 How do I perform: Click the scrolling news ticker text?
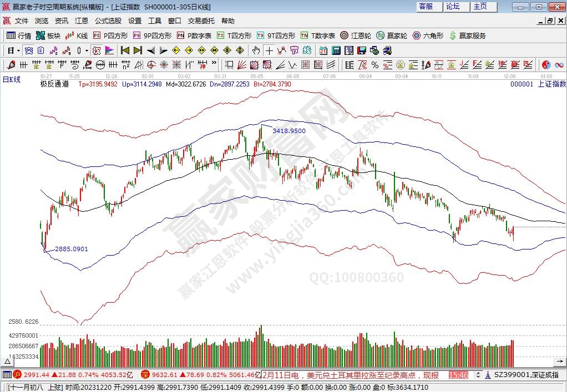click(x=355, y=375)
